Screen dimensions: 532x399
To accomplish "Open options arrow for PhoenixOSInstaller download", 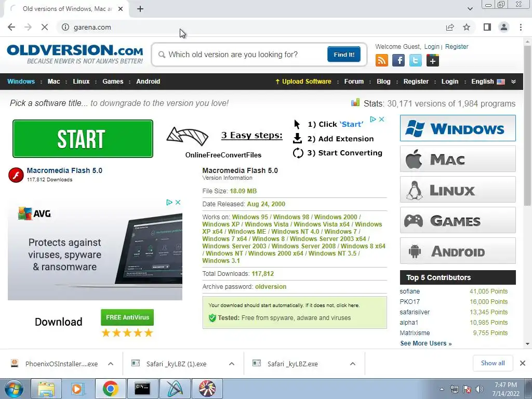I will coord(111,364).
